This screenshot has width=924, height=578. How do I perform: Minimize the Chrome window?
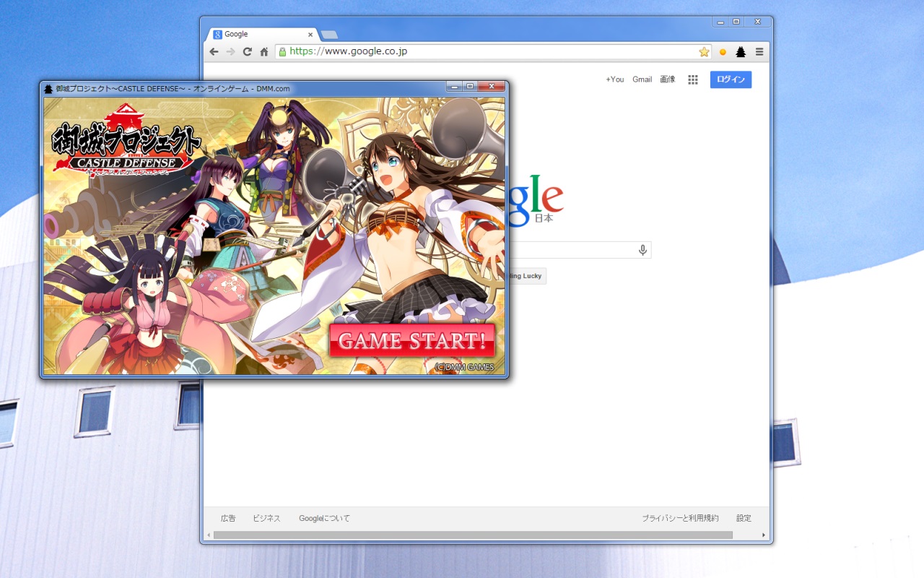720,22
